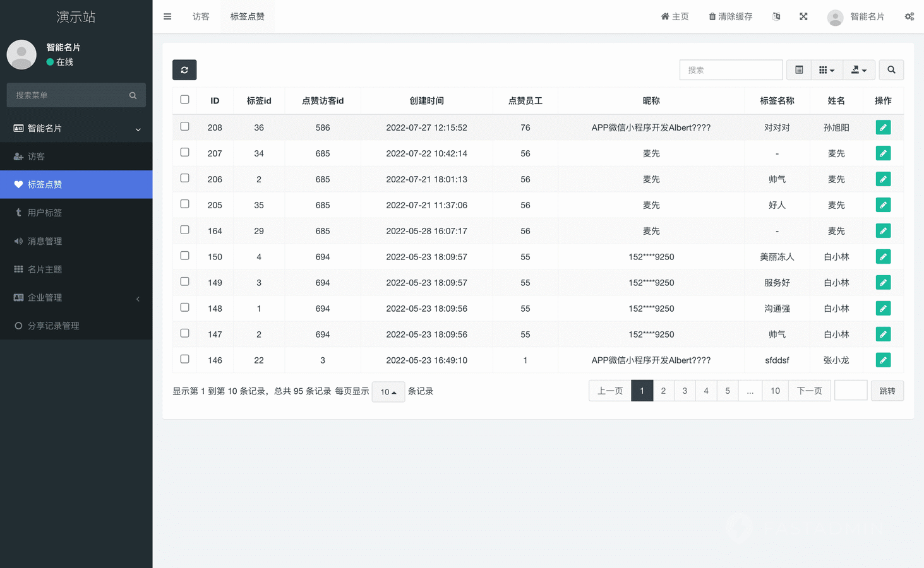This screenshot has height=568, width=924.
Task: Open the page size dropdown showing 10
Action: click(388, 392)
